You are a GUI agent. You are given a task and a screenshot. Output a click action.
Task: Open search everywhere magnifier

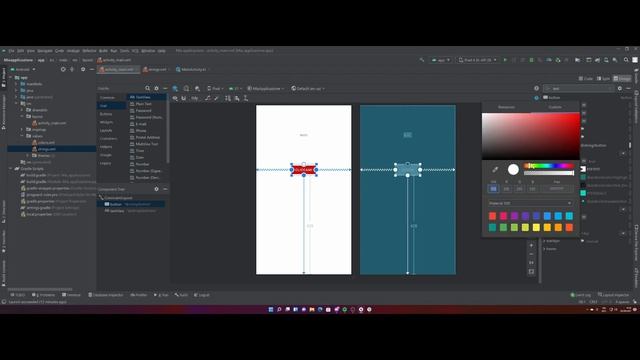(626, 60)
